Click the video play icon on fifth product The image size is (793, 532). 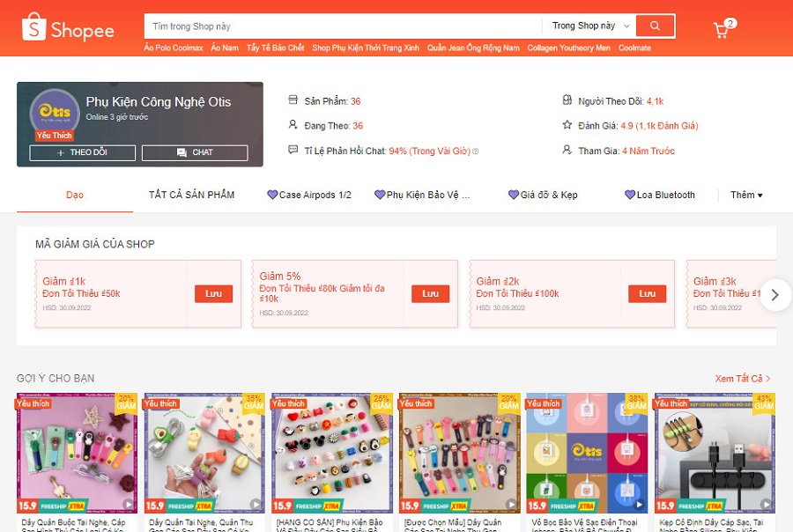click(x=640, y=504)
